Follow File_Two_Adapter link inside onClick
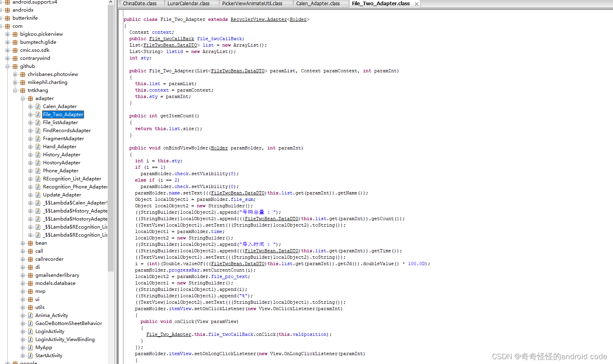The width and height of the screenshot is (613, 364). pyautogui.click(x=169, y=334)
